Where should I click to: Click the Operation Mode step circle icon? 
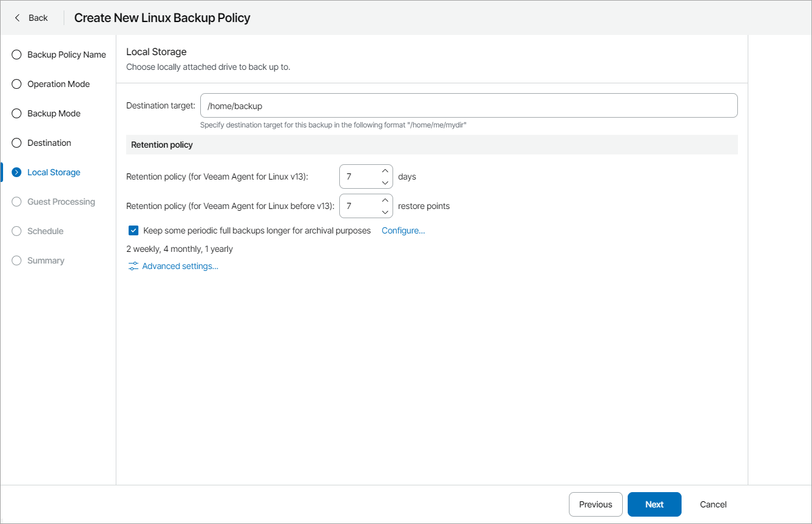click(x=16, y=83)
